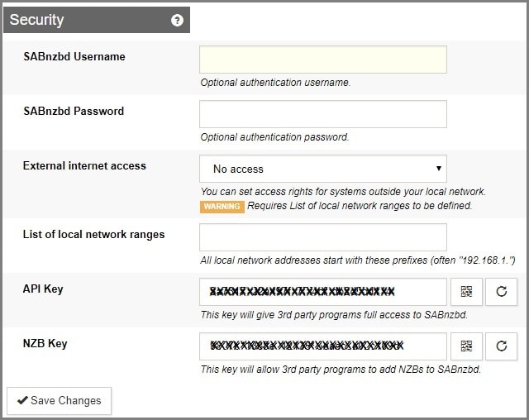This screenshot has width=529, height=420.
Task: Click hint about 3rd party full access
Action: (334, 315)
